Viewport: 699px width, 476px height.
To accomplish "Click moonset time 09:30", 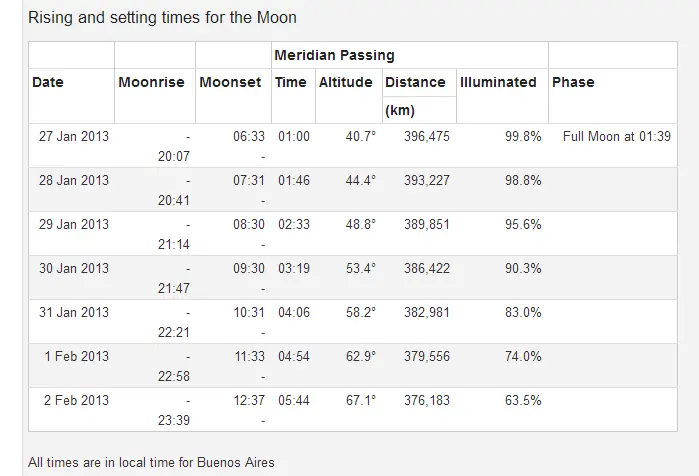I will (x=249, y=268).
